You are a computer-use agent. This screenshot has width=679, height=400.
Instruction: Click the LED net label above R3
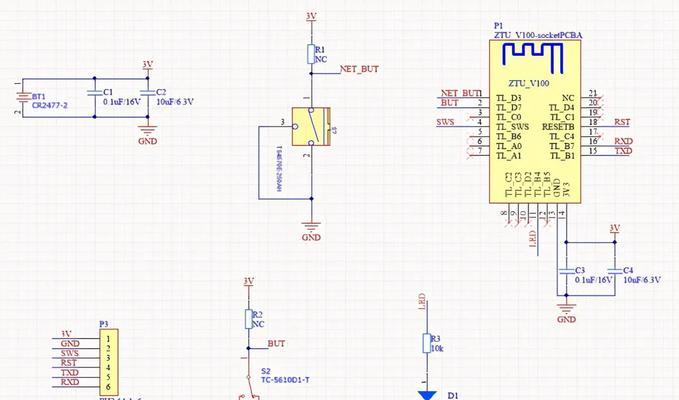click(422, 302)
